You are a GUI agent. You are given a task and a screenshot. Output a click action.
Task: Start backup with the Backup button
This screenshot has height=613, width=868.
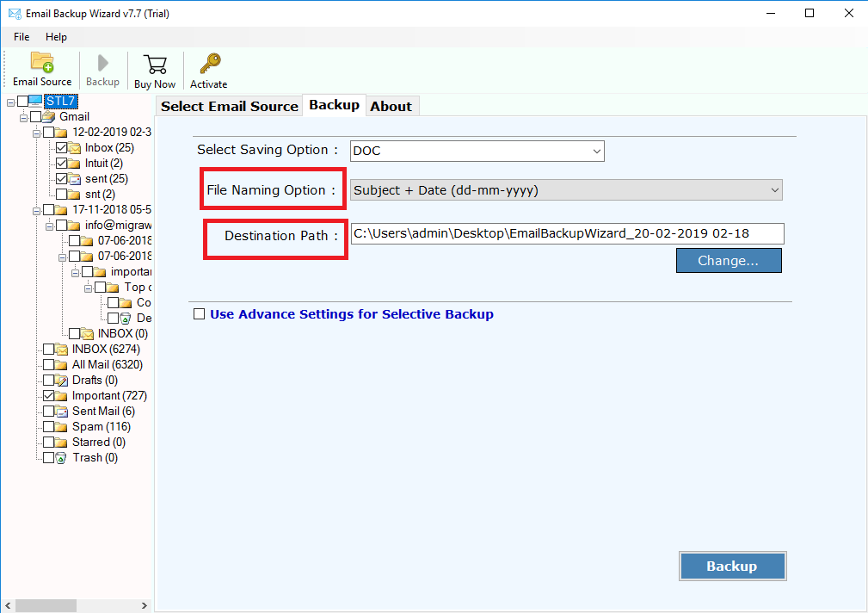(732, 566)
